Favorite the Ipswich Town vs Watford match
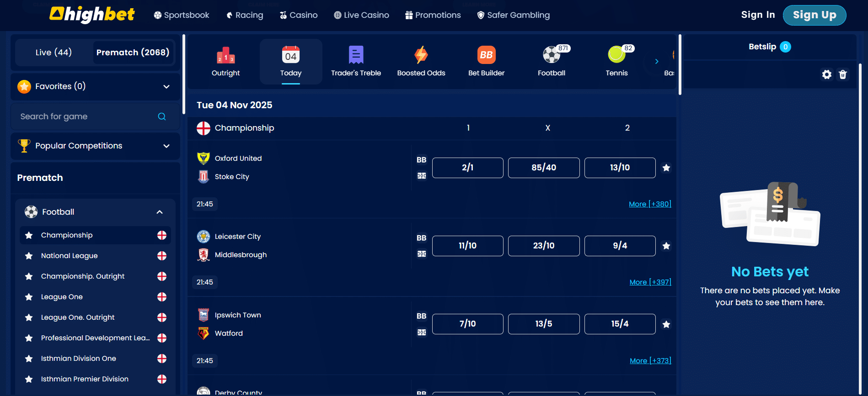The height and width of the screenshot is (396, 868). click(666, 324)
